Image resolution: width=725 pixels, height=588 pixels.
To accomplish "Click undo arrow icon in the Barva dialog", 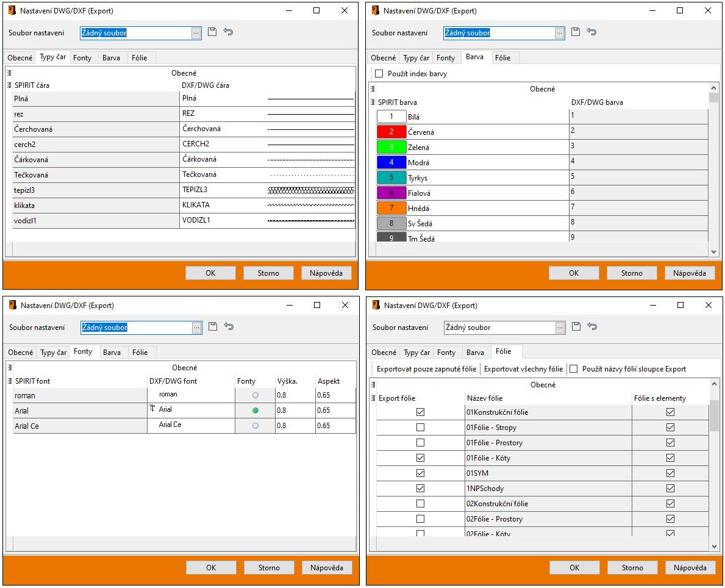I will point(591,32).
